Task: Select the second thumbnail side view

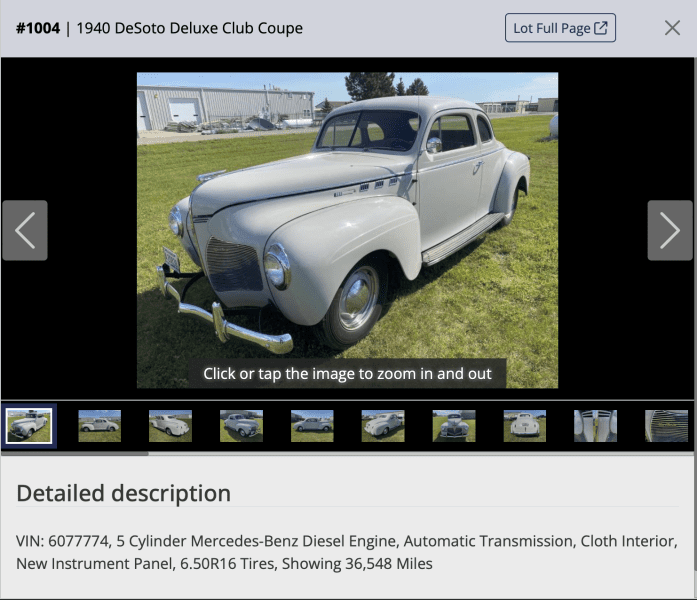Action: click(100, 426)
